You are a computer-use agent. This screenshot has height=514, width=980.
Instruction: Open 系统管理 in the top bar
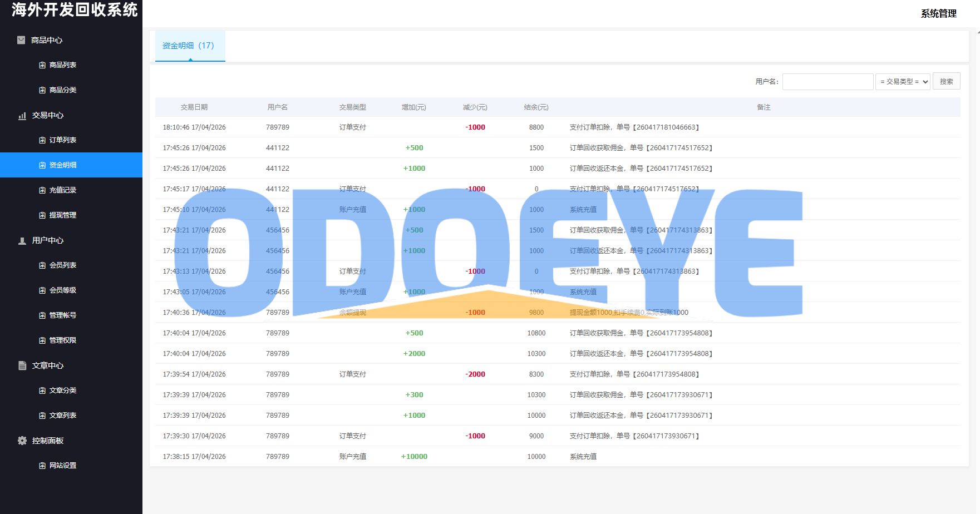pos(938,13)
